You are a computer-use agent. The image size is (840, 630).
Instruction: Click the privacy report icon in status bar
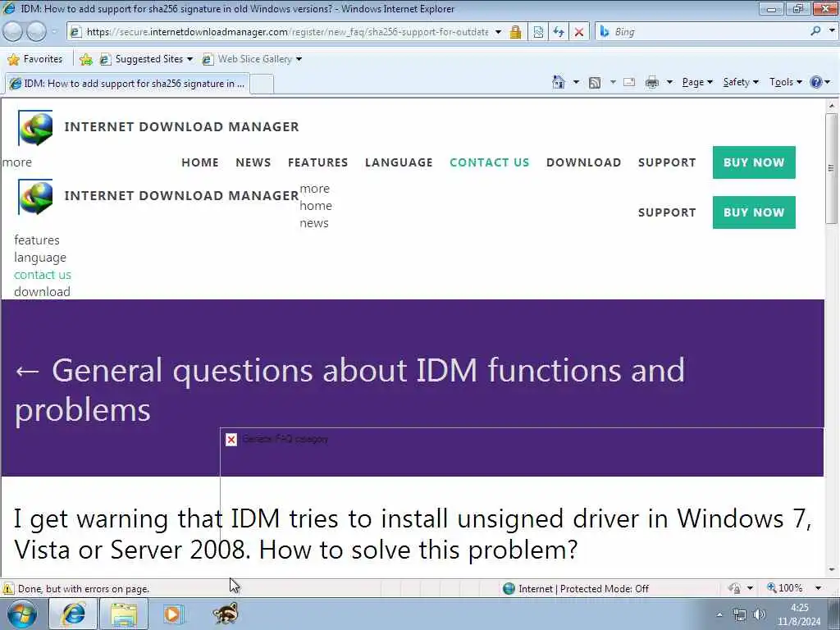[734, 588]
